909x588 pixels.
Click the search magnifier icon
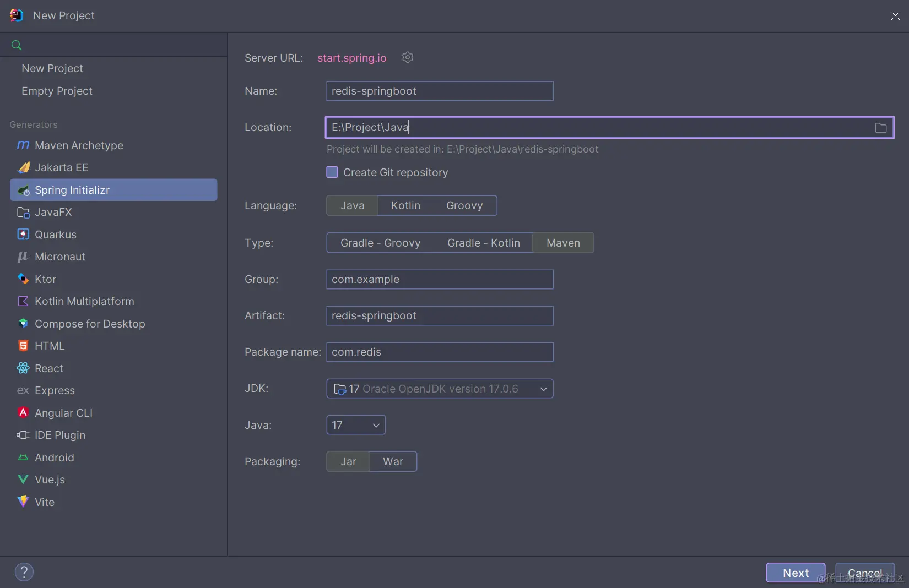pos(17,45)
